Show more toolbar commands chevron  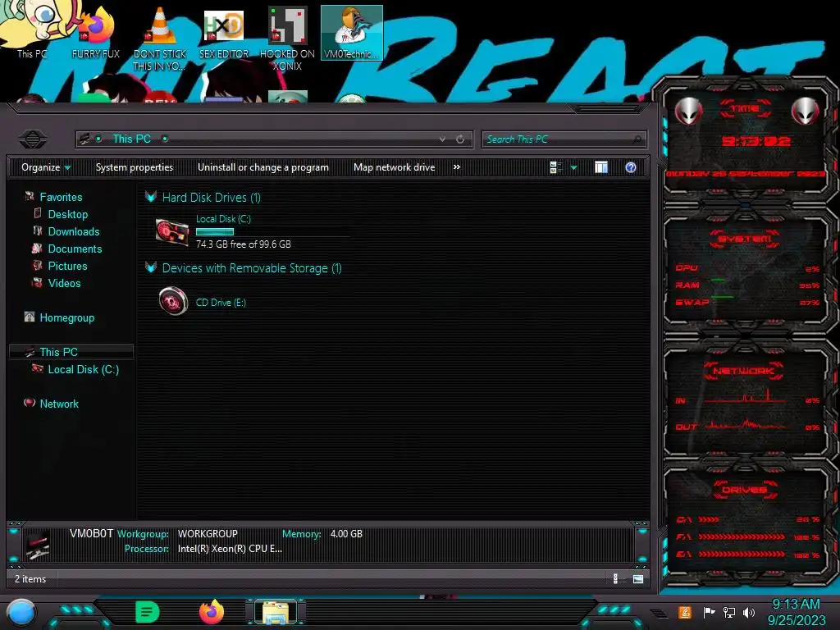456,167
